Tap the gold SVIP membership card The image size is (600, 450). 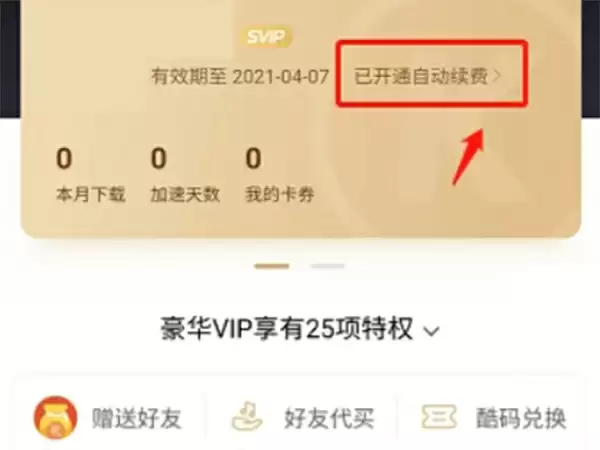pos(301,119)
